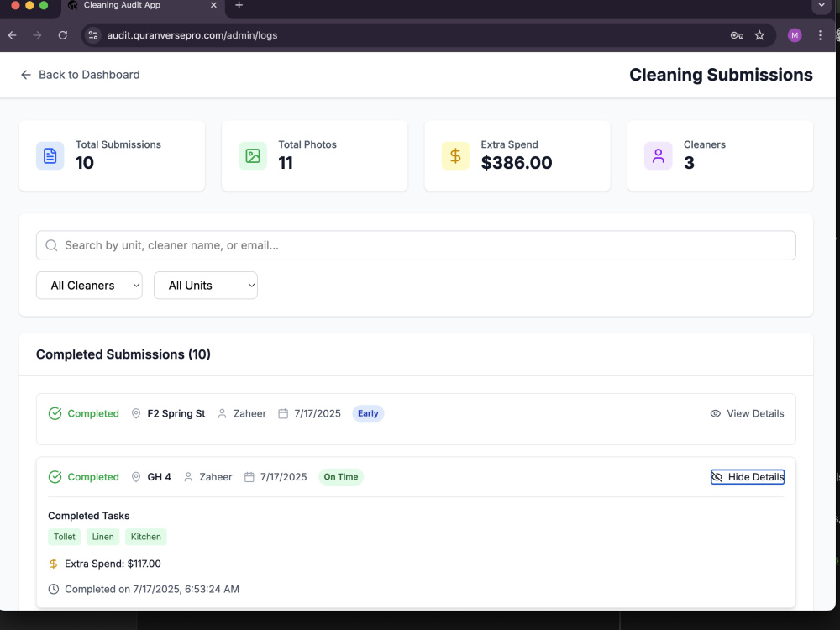
Task: Select the Toilet task tag
Action: (x=65, y=537)
